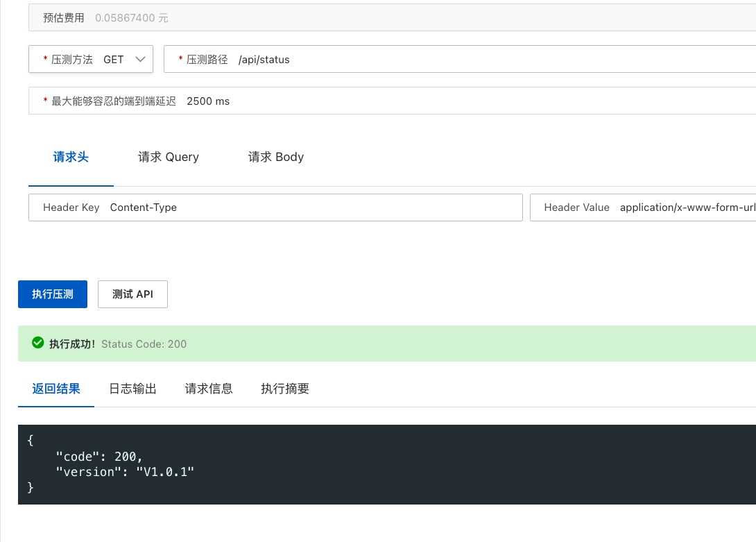Click the 执行成功! message text
The image size is (756, 542).
[x=72, y=344]
